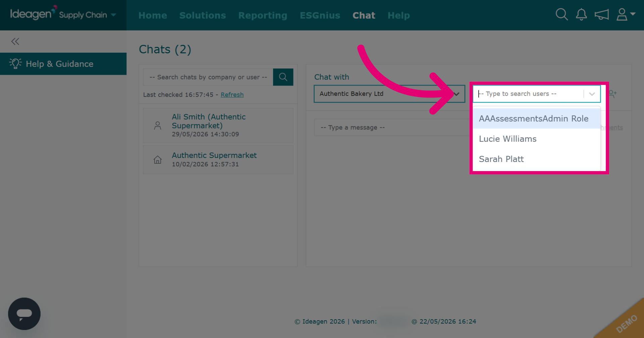Expand the Authentic Bakery Ltd dropdown

pyautogui.click(x=389, y=94)
